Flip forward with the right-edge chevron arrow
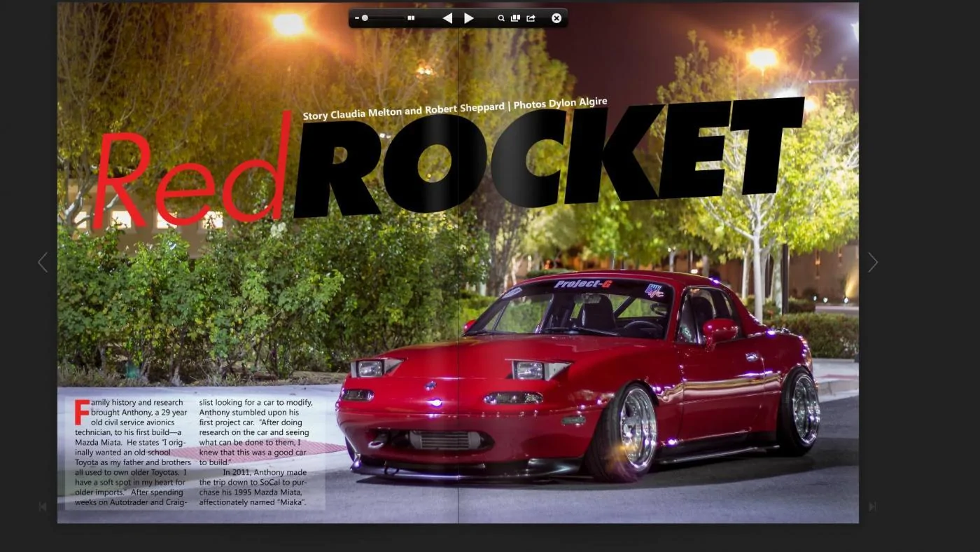The image size is (980, 552). pos(873,263)
